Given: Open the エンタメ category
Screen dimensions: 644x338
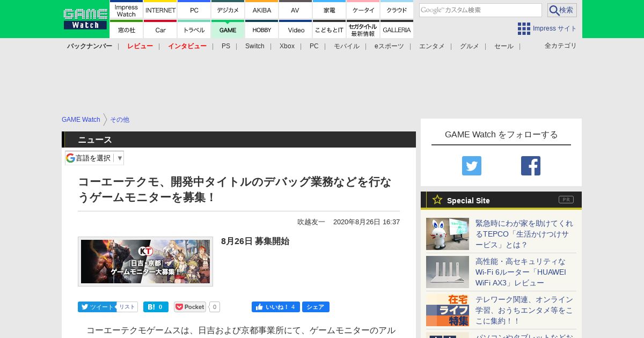Looking at the screenshot, I should pos(432,46).
